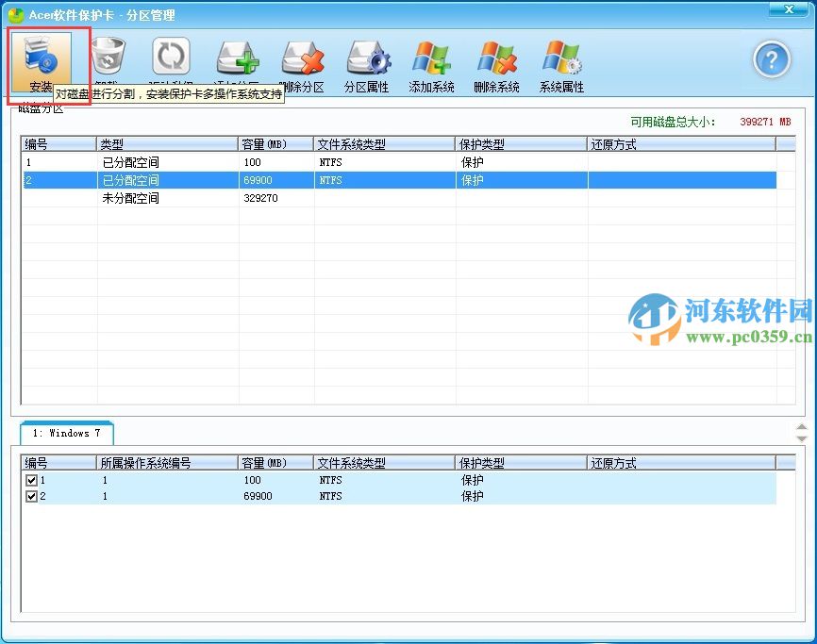Switch to the "1: Windows 7" tab
This screenshot has height=644, width=817.
pos(67,433)
